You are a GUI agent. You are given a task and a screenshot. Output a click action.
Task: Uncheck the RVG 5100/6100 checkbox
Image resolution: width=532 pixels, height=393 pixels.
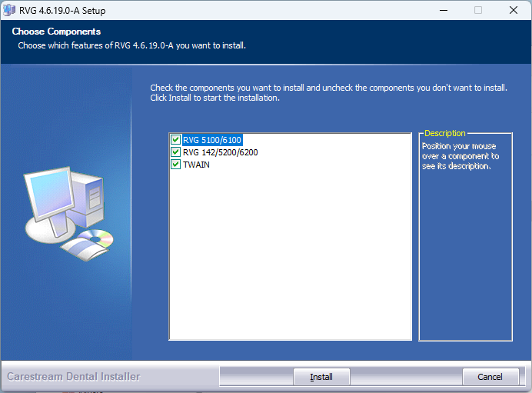pyautogui.click(x=176, y=140)
